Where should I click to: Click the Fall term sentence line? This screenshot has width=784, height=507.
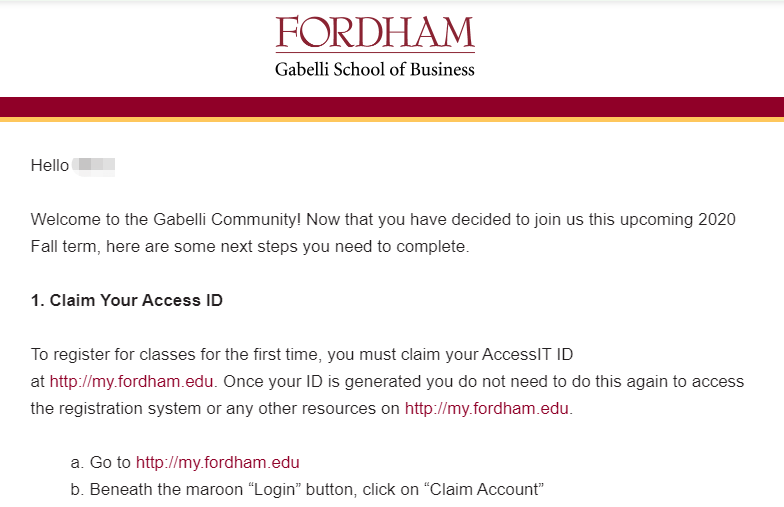(250, 246)
